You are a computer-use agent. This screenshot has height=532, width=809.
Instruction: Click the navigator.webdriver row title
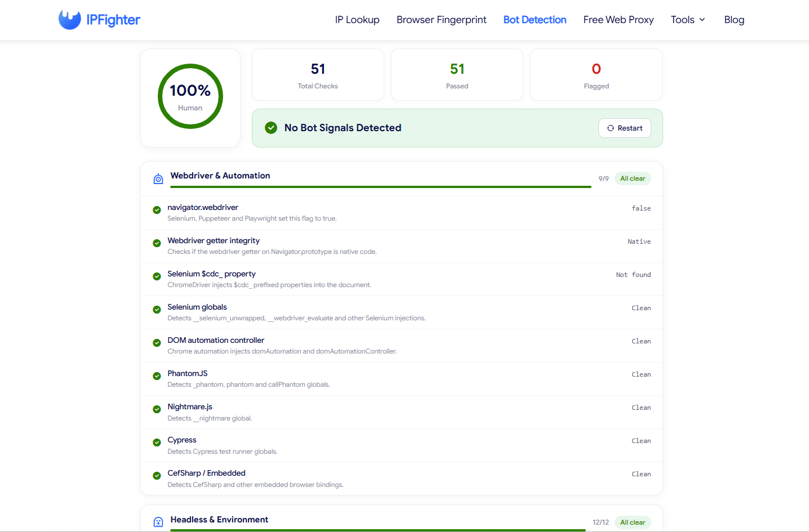pos(203,207)
